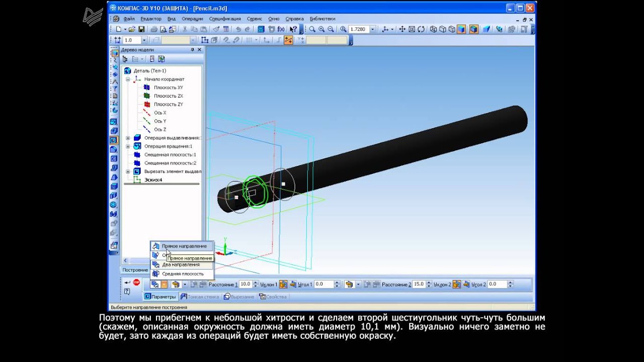Open first extrusion method dropdown arrow

(x=185, y=284)
